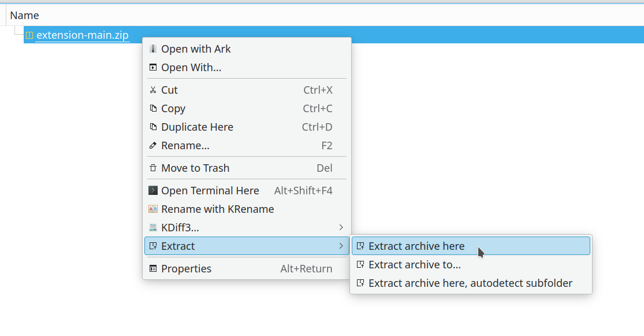Screen dimensions: 644x336
Task: Click the Move to Trash bin icon
Action: coord(153,168)
